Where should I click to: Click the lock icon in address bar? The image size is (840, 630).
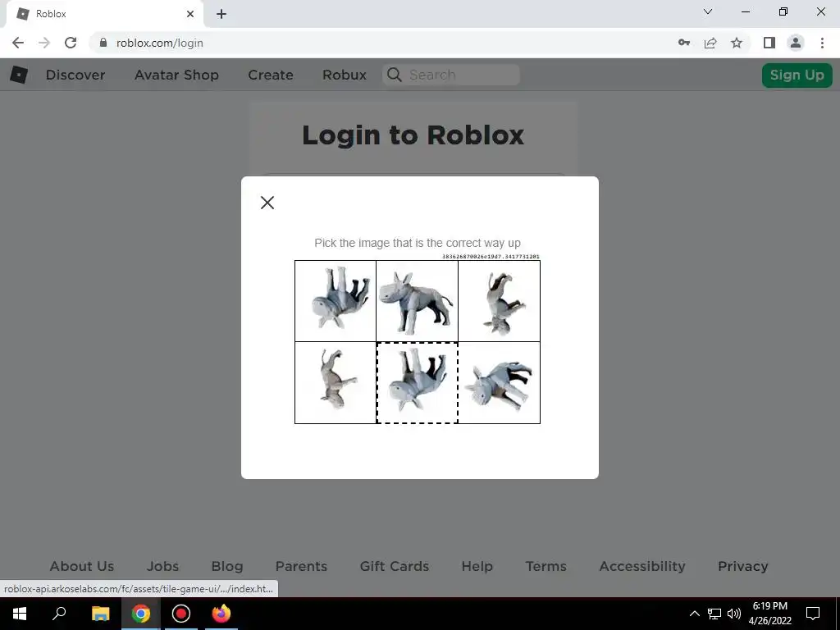(x=103, y=43)
